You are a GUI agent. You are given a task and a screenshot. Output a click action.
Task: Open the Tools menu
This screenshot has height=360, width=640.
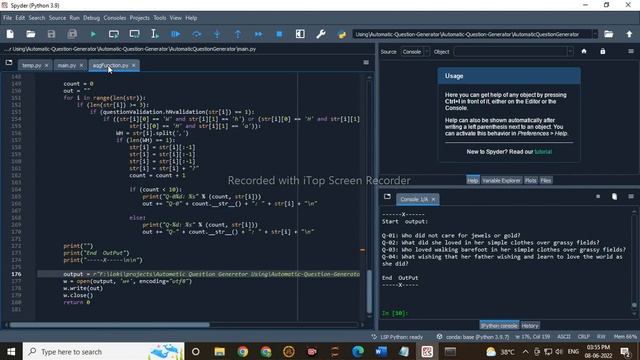click(x=160, y=18)
